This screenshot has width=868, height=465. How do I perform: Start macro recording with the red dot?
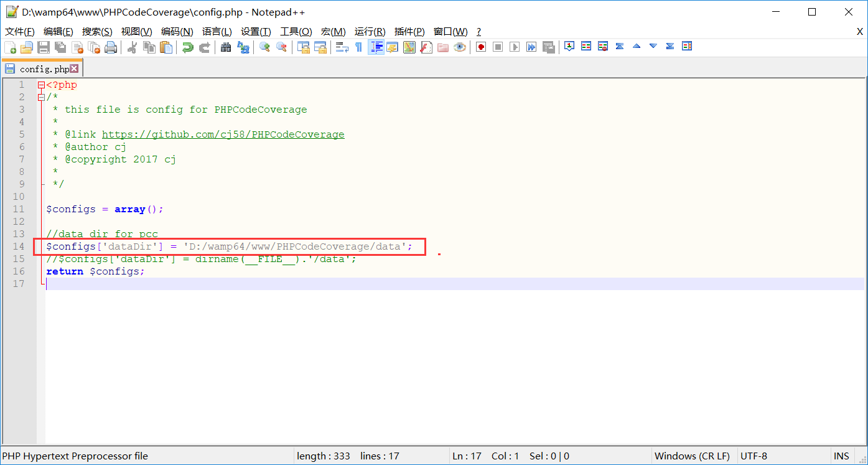click(481, 47)
